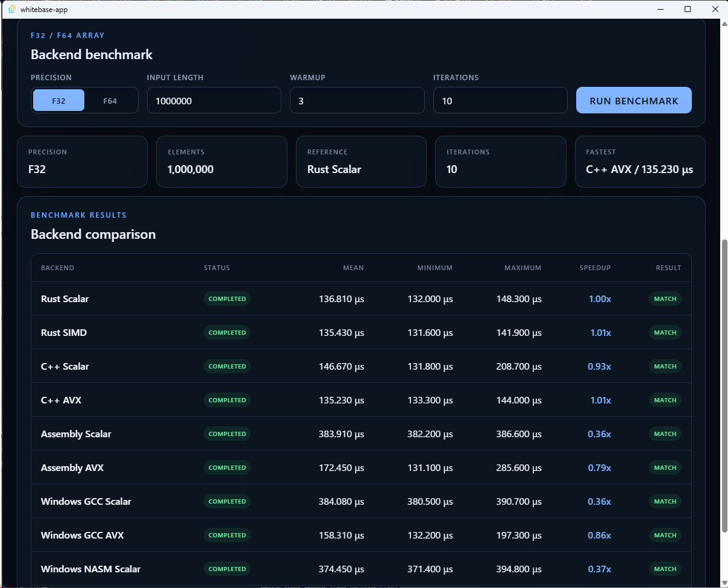This screenshot has width=728, height=588.
Task: Click the Completed badge for Windows NASM Scalar
Action: point(227,569)
